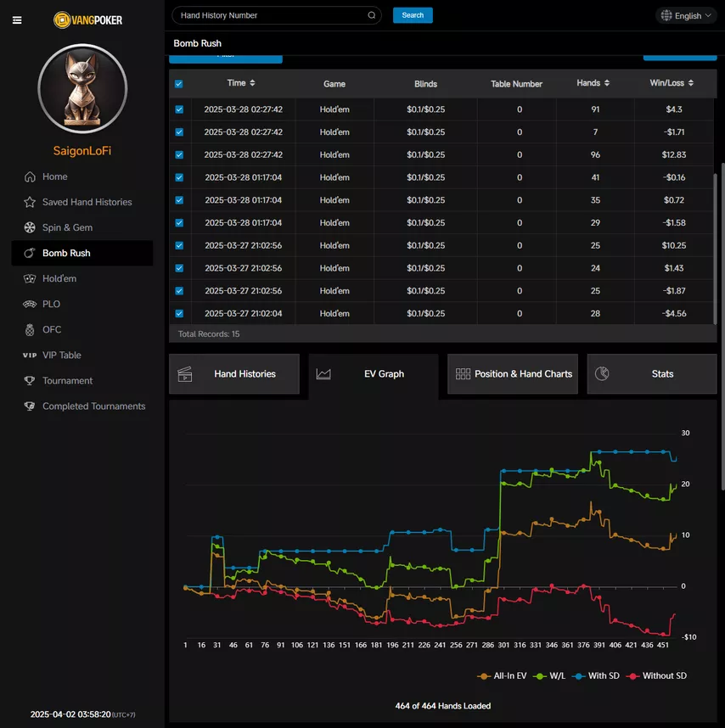This screenshot has width=725, height=728.
Task: Open the hamburger menu icon
Action: click(x=17, y=20)
